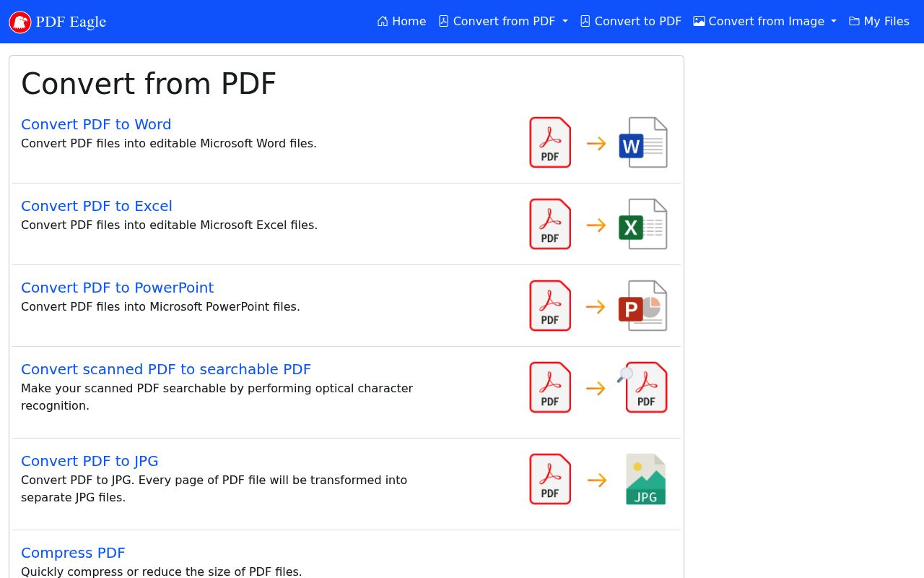Click the orange arrow in the PowerPoint row
Viewport: 924px width, 578px height.
point(596,306)
